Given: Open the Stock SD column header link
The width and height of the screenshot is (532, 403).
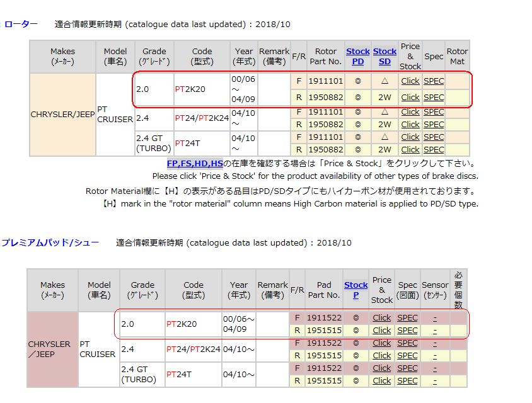Looking at the screenshot, I should (385, 56).
